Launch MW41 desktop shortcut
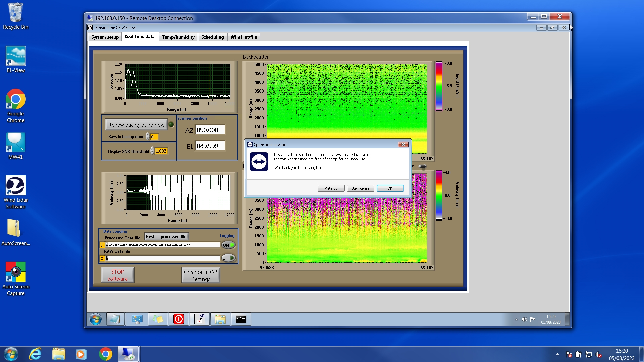Image resolution: width=644 pixels, height=362 pixels. (x=15, y=142)
